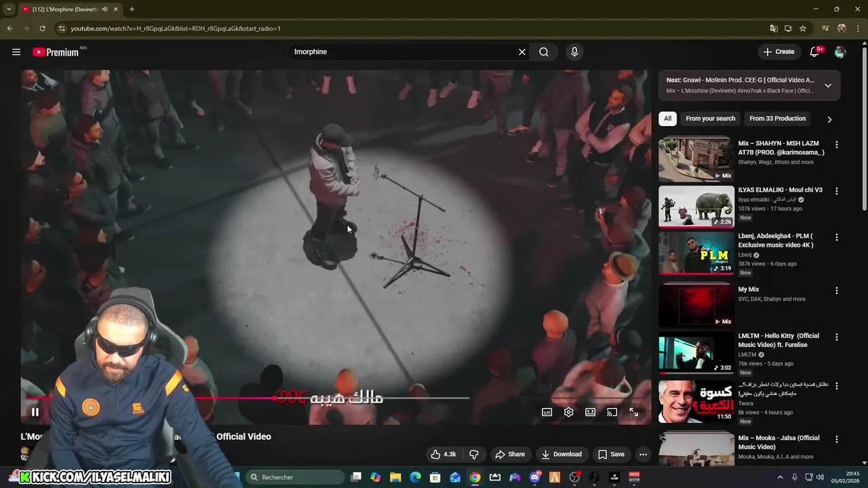Open options for Twara video
The image size is (868, 488).
(837, 386)
